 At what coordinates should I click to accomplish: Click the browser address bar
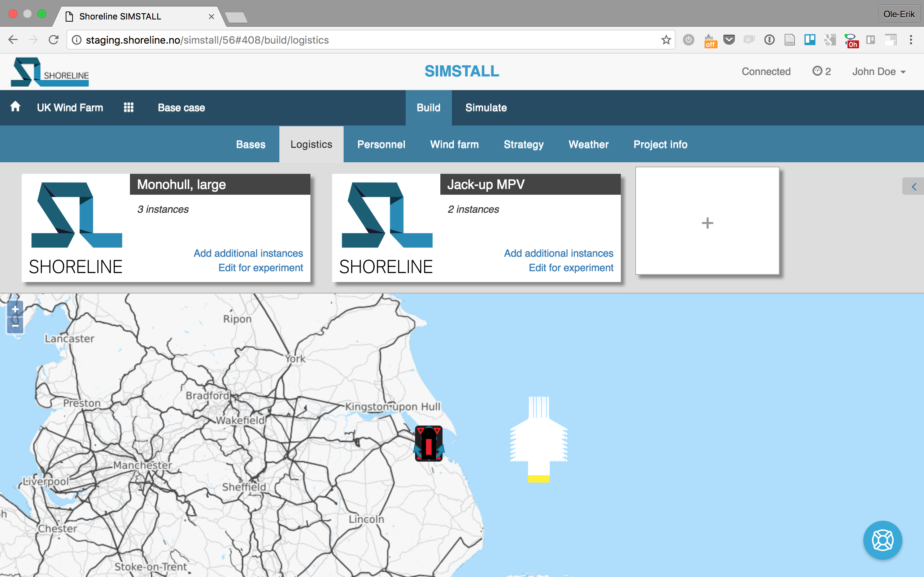click(344, 40)
